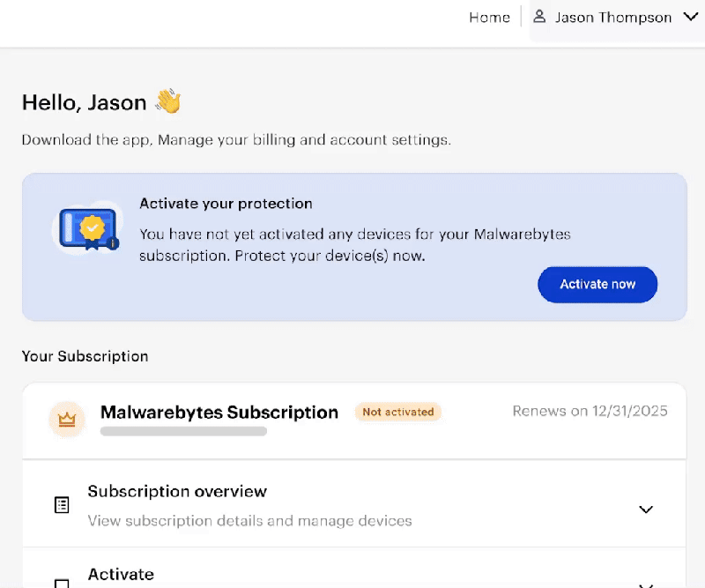Open the Home page

tap(489, 17)
